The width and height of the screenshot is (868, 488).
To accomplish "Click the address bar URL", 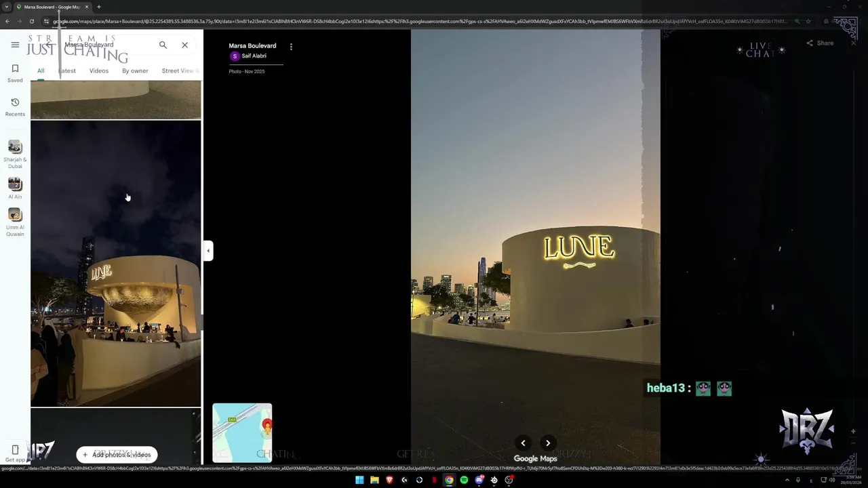I will [419, 21].
